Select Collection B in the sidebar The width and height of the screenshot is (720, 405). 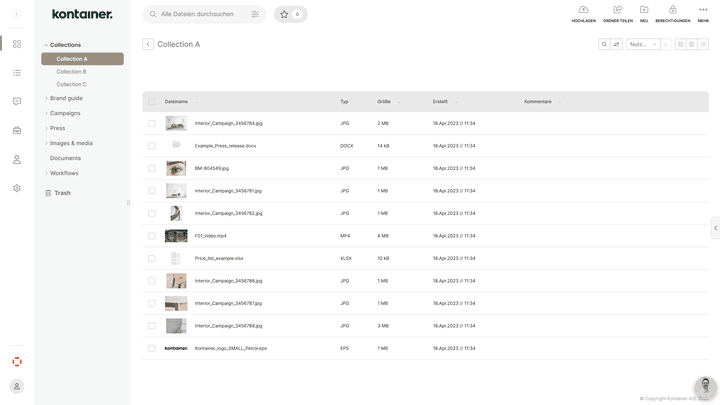tap(71, 72)
